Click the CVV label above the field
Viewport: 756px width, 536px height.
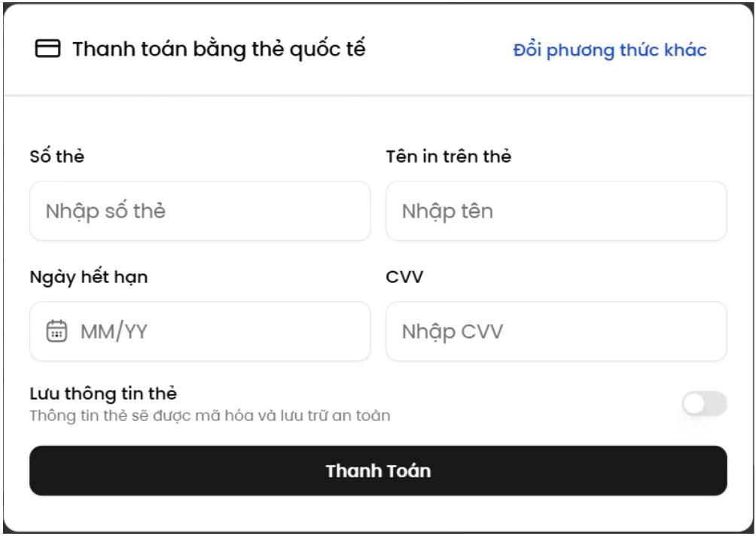pyautogui.click(x=404, y=277)
